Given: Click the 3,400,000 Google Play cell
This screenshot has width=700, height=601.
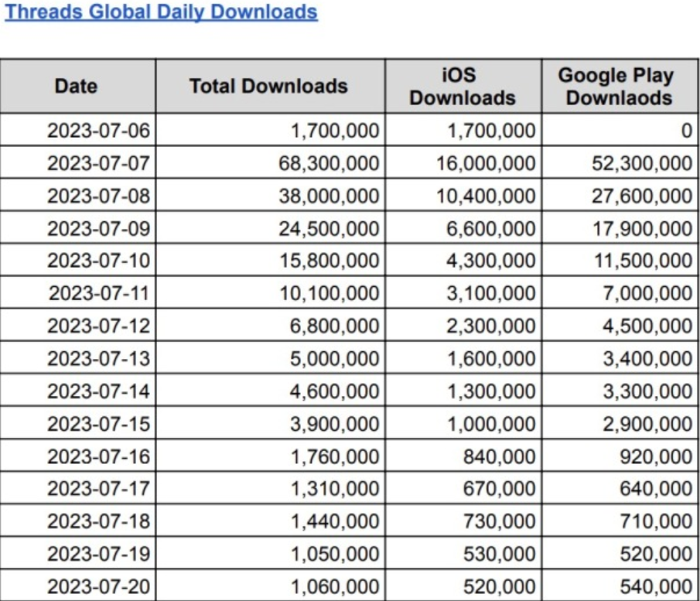Looking at the screenshot, I should 620,357.
